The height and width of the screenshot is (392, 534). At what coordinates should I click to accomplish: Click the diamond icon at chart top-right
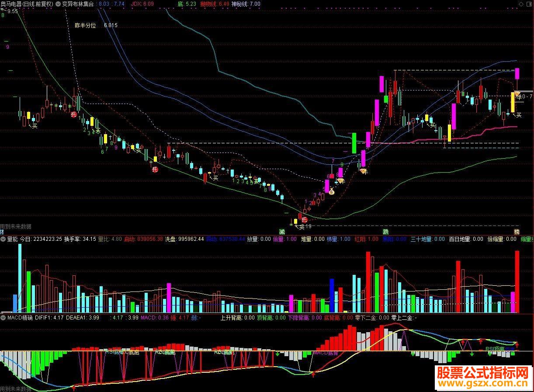coord(520,4)
